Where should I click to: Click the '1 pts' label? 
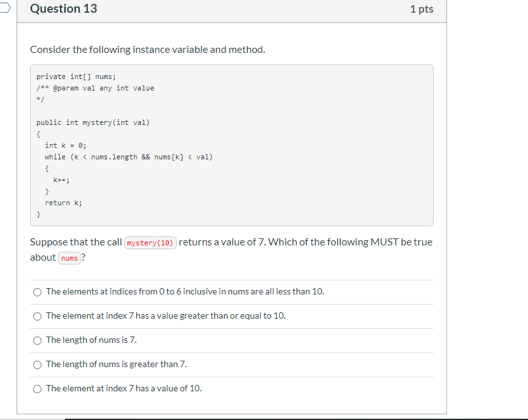[422, 8]
